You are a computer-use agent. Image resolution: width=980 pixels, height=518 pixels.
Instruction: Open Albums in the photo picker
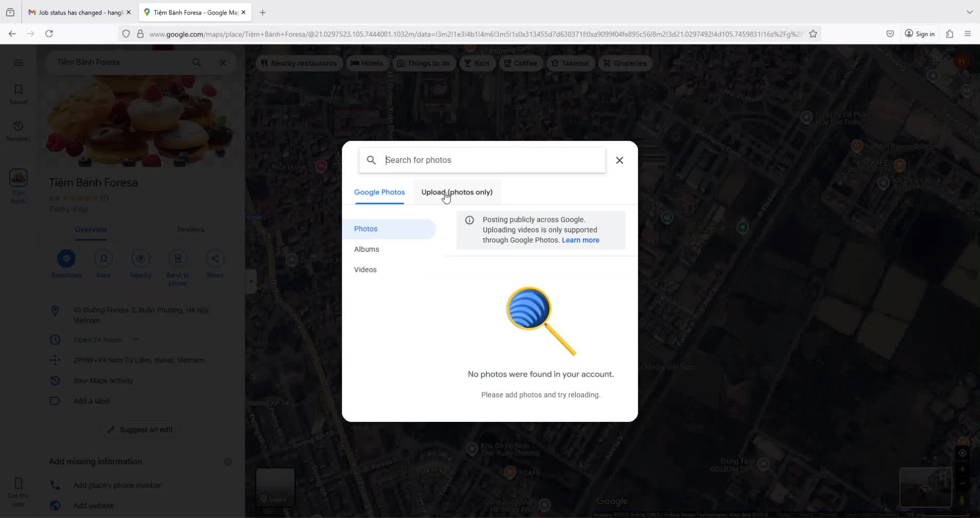[366, 249]
